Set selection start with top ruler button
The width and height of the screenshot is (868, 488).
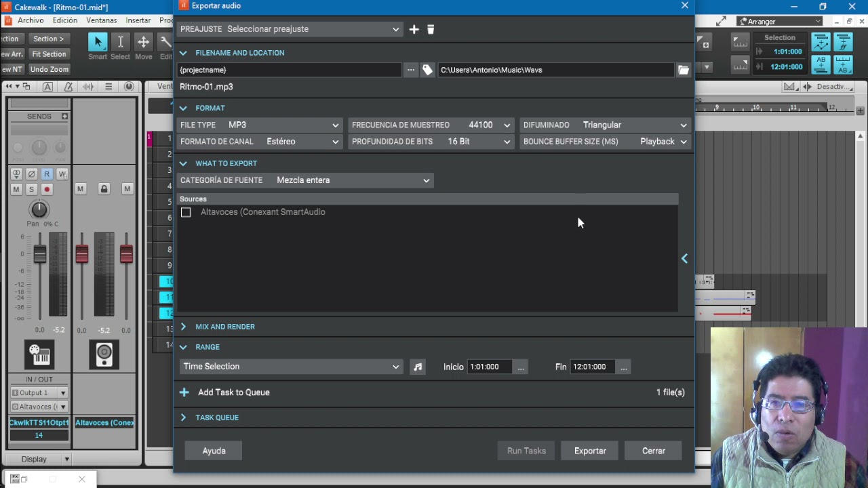coord(740,42)
